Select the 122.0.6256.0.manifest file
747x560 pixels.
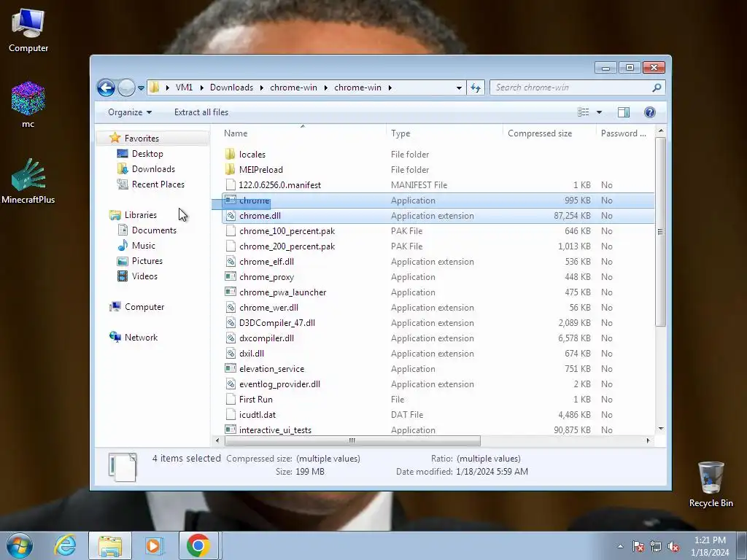279,184
